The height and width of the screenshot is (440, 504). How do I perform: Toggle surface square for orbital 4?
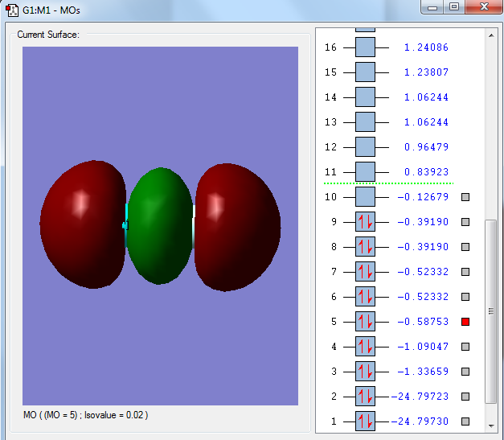tap(465, 347)
